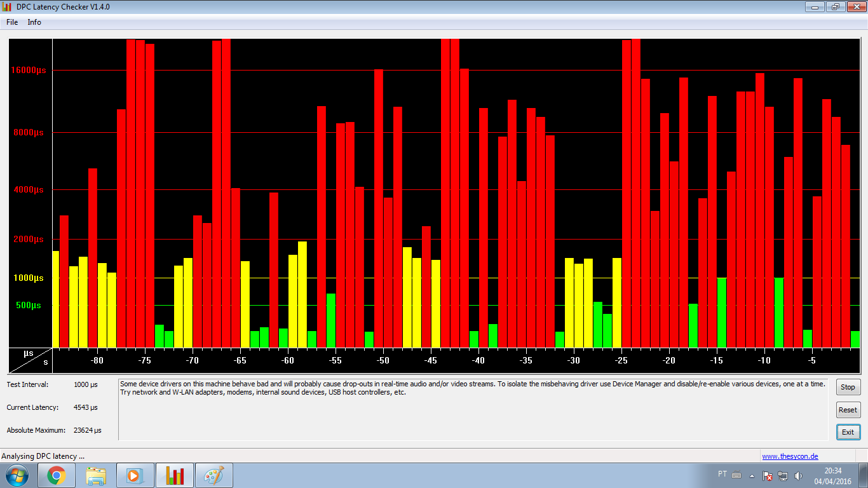The image size is (868, 488).
Task: Click the 'Analysing DPC latency ...' status text
Action: tap(43, 456)
